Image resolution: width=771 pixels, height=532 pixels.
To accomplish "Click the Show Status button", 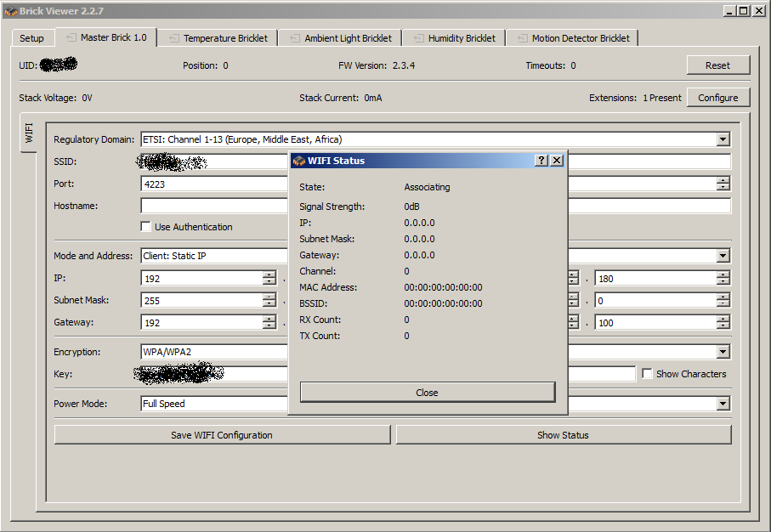I will (x=563, y=435).
